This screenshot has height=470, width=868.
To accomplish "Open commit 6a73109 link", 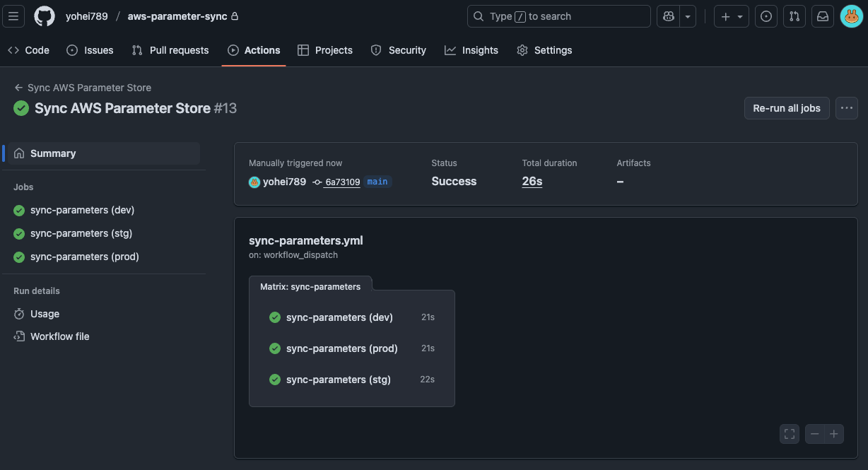I will [343, 182].
